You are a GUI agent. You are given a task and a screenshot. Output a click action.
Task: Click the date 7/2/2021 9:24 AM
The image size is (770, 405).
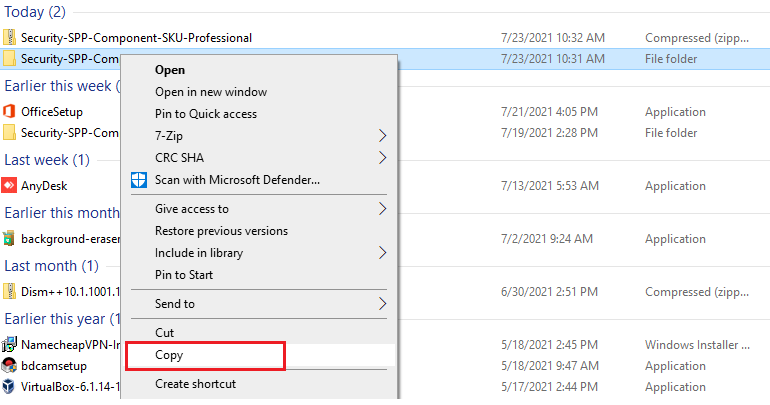pos(547,239)
